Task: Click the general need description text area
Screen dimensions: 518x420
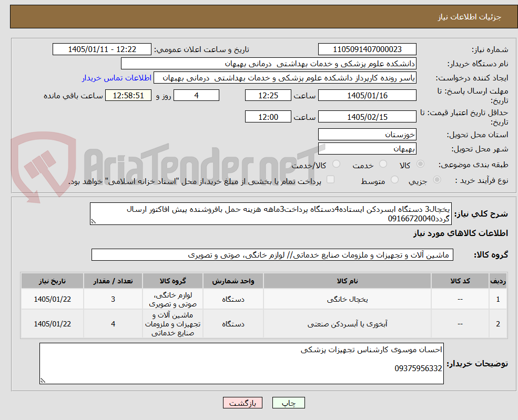Action: coord(270,213)
